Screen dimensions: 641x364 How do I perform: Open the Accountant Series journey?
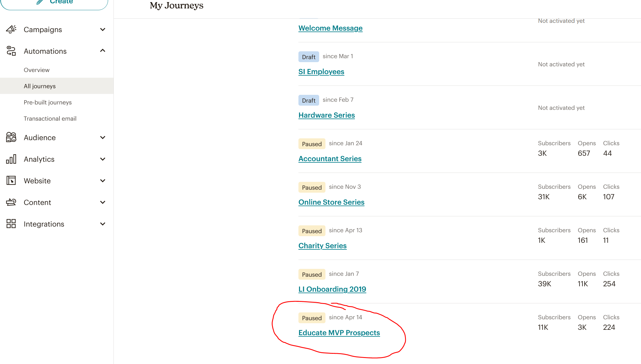(x=330, y=159)
